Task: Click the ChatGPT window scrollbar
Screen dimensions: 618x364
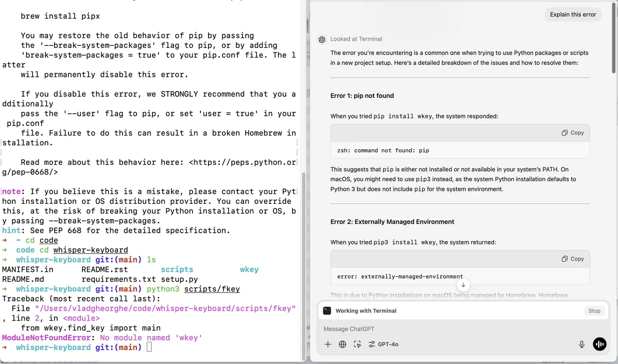Action: tap(613, 39)
